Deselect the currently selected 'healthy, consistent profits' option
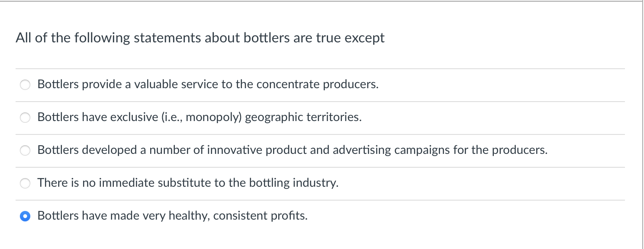 pos(25,216)
